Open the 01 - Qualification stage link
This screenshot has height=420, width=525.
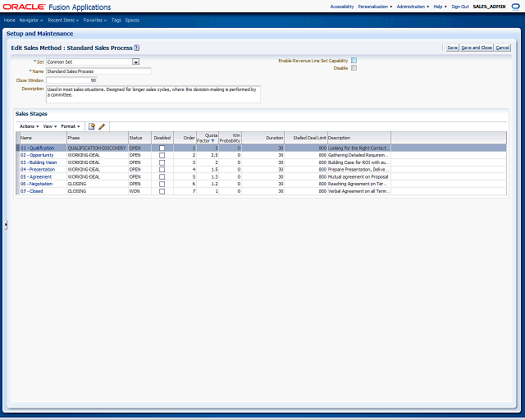37,148
